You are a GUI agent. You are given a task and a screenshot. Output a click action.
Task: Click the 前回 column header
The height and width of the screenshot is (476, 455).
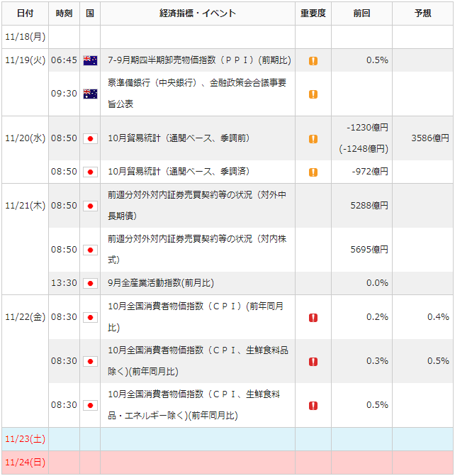coord(361,13)
